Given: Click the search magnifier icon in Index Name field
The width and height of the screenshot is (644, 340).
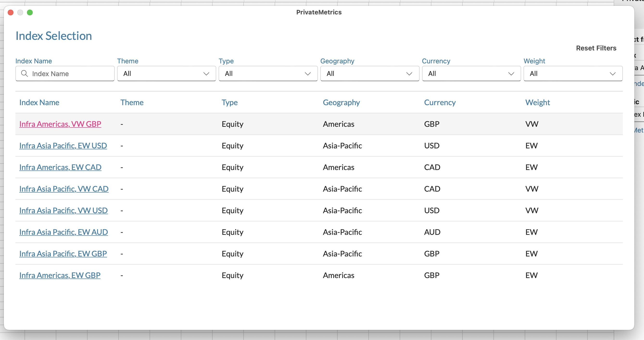Looking at the screenshot, I should tap(24, 73).
